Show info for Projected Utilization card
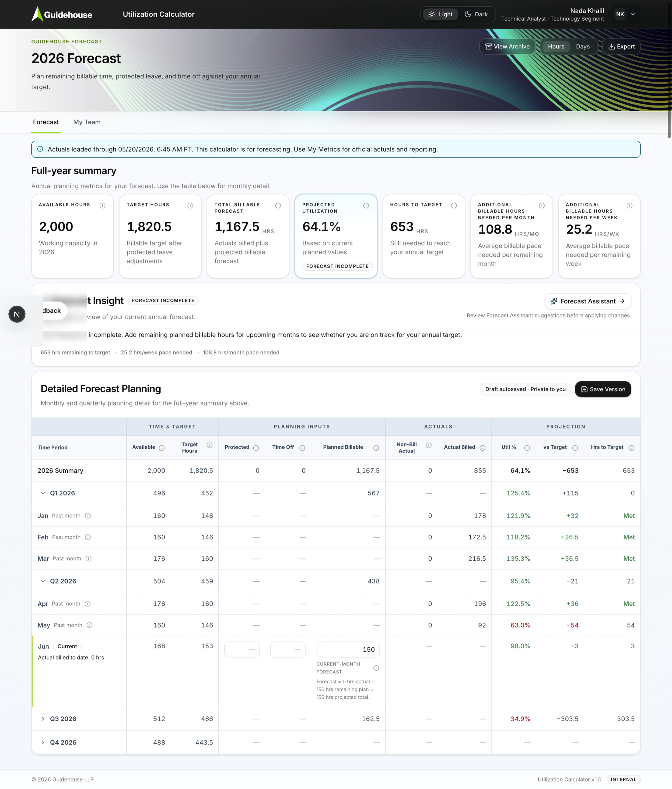This screenshot has width=672, height=789. (366, 206)
